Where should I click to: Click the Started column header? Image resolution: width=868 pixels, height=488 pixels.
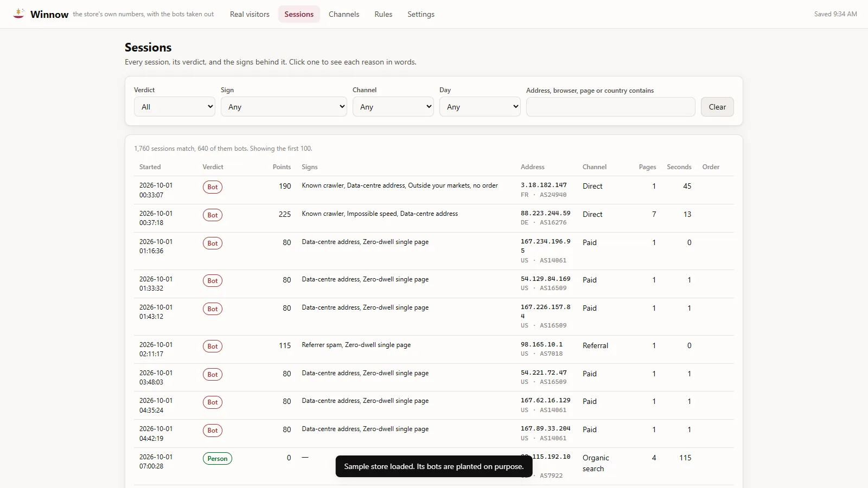coord(150,167)
